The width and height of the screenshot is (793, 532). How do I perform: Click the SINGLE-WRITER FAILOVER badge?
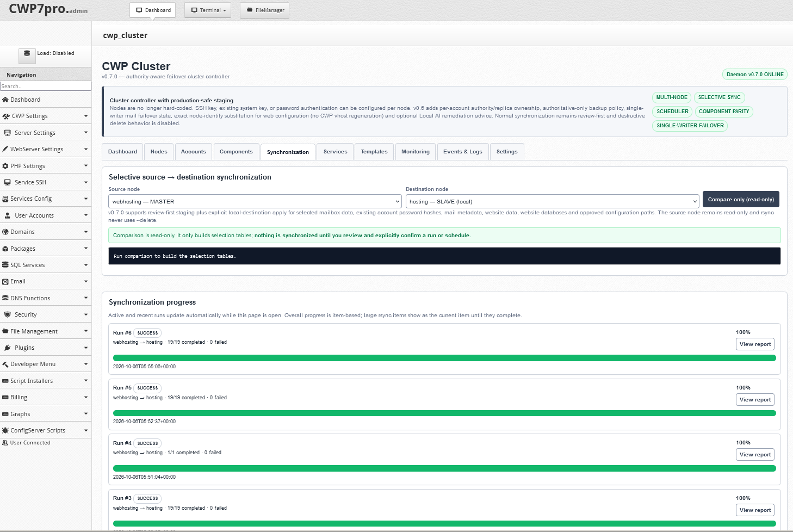690,126
